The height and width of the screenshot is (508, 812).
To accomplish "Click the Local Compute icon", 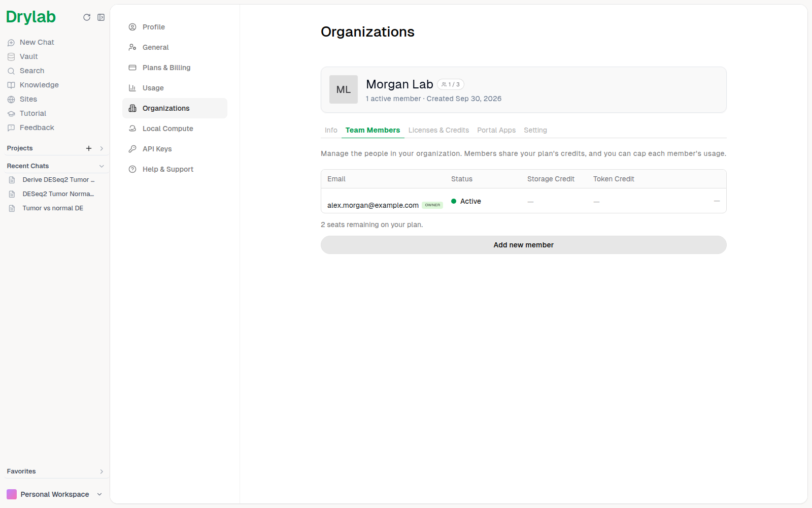I will click(132, 129).
